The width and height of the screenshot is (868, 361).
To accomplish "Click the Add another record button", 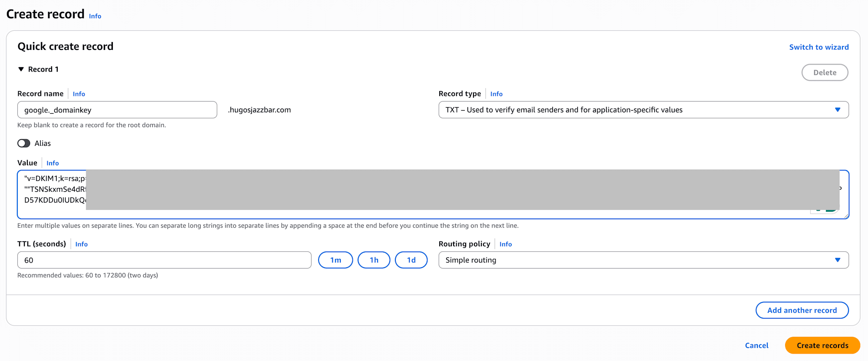I will tap(802, 310).
